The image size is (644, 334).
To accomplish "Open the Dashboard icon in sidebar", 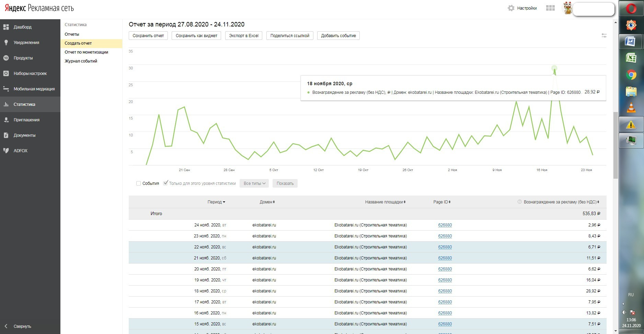I will pyautogui.click(x=6, y=27).
